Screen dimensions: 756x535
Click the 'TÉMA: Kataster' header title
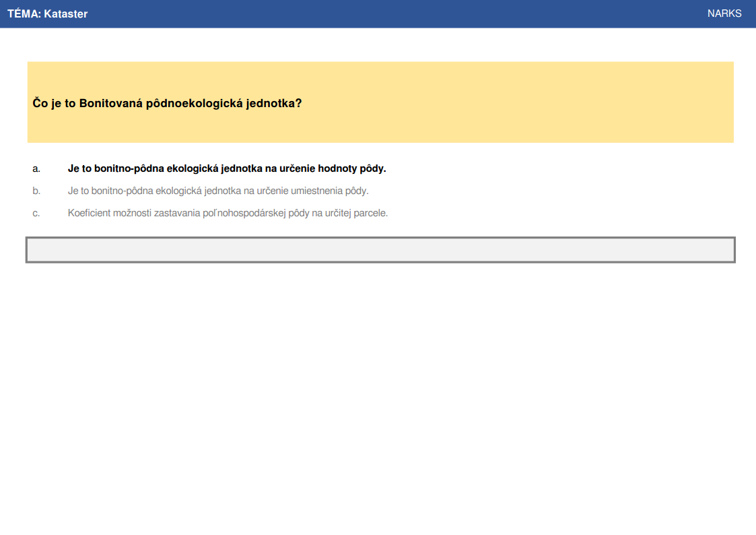pos(47,14)
